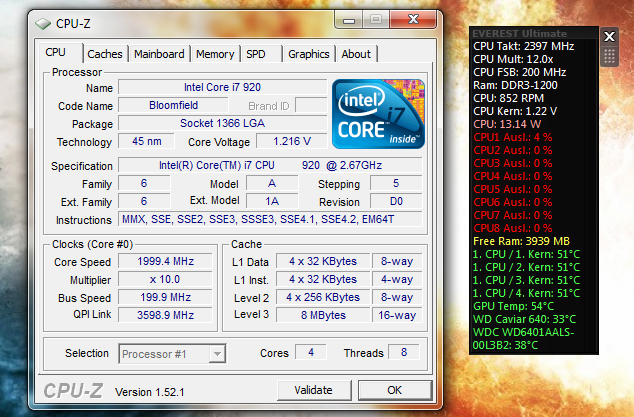
Task: Click the disabled maximize button of CPU-Z
Action: pos(376,20)
